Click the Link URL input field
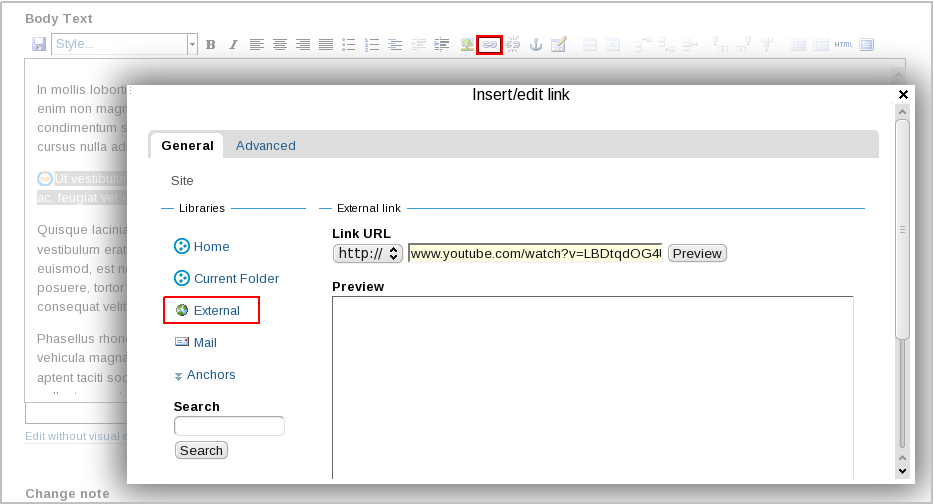The width and height of the screenshot is (933, 504). pyautogui.click(x=535, y=254)
